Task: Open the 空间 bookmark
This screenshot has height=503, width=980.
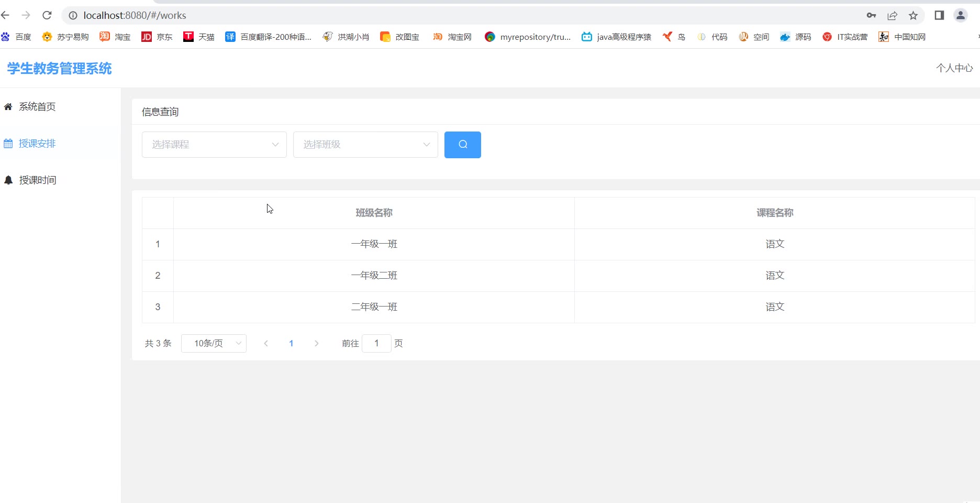Action: pos(754,37)
